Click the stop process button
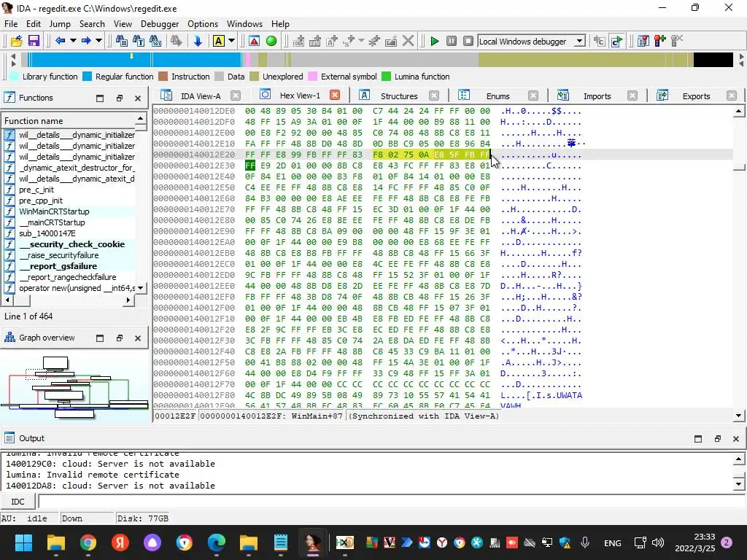 pos(468,41)
